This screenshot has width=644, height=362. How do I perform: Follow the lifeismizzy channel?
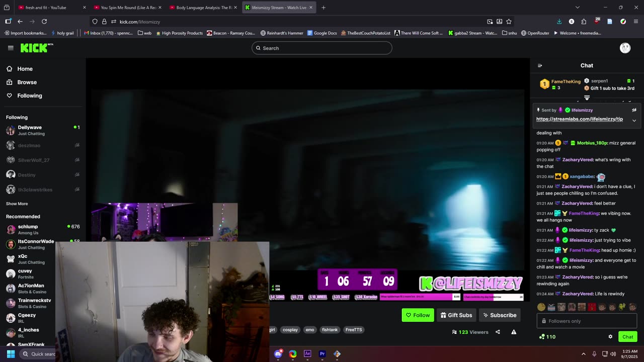(x=418, y=315)
